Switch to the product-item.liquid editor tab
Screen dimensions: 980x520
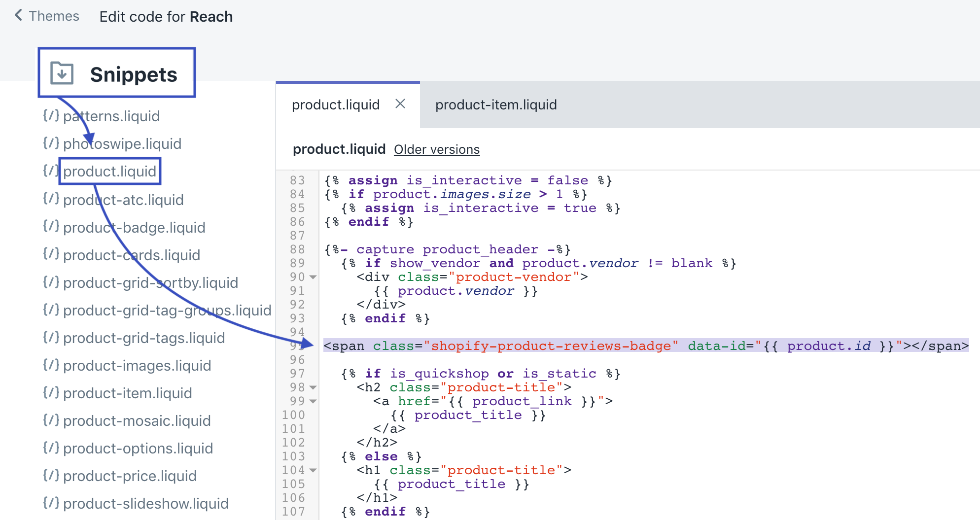pos(496,104)
